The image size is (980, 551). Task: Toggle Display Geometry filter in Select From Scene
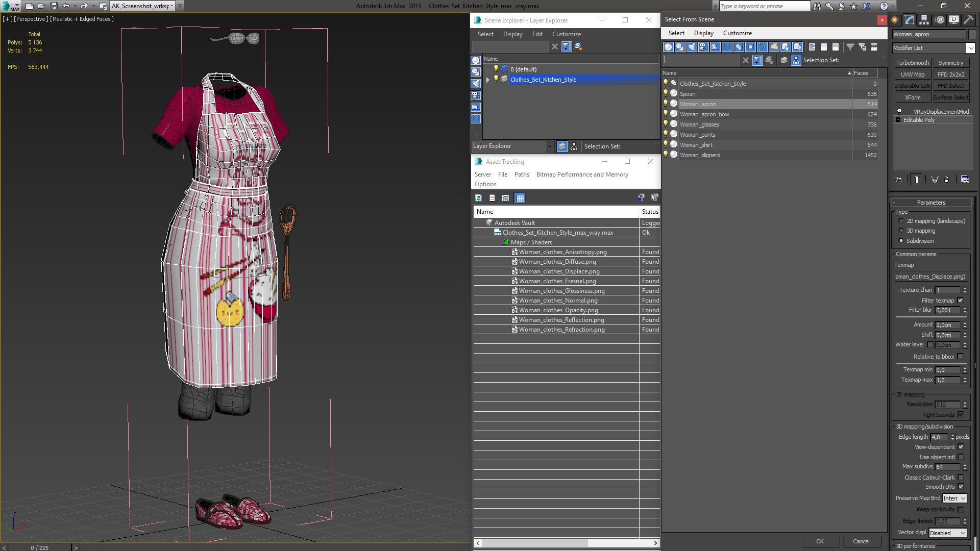(x=668, y=47)
